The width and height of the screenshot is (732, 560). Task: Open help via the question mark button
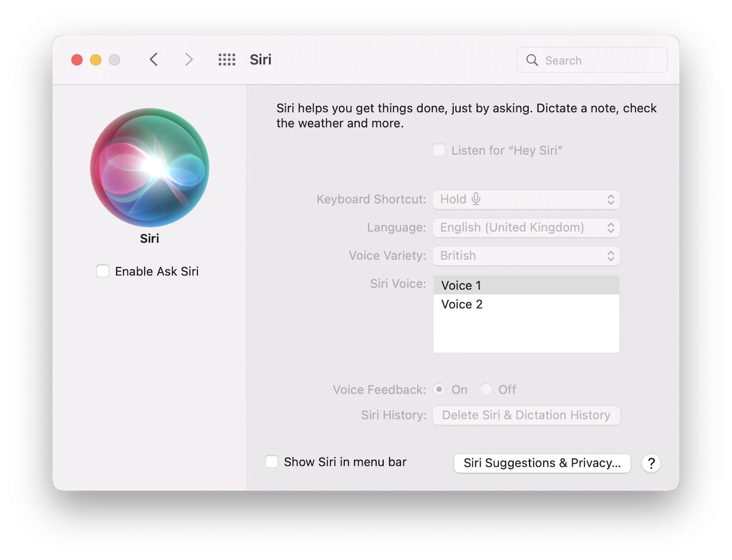651,463
